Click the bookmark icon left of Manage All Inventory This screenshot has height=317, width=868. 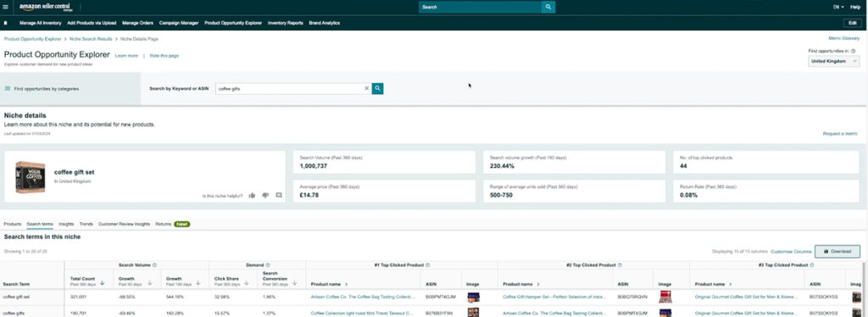click(6, 23)
